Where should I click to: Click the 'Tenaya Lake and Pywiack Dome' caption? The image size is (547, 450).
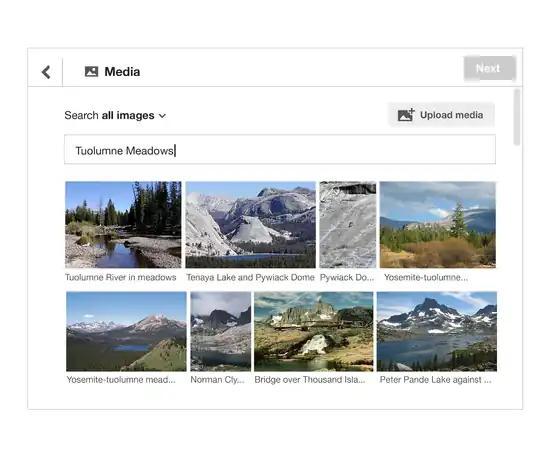pos(250,277)
